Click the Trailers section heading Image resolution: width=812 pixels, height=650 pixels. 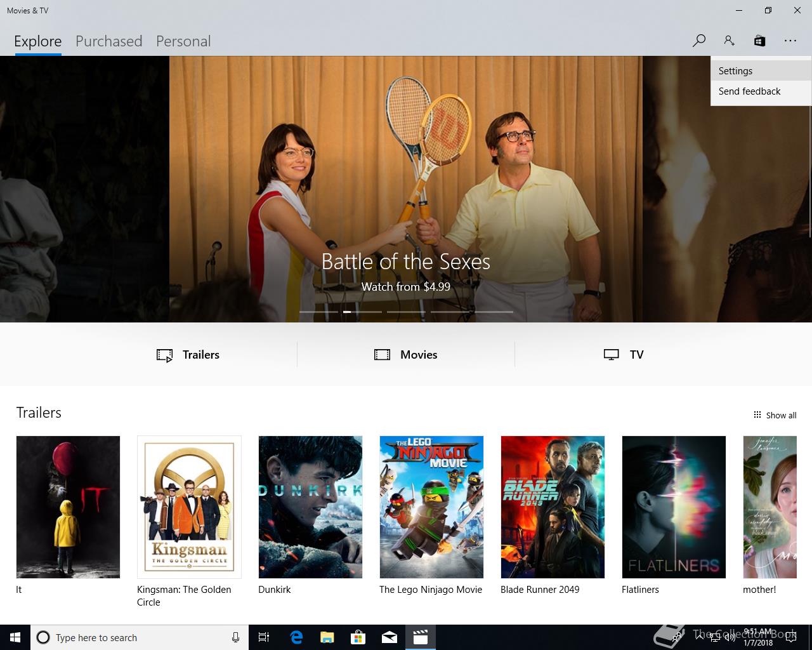click(39, 413)
